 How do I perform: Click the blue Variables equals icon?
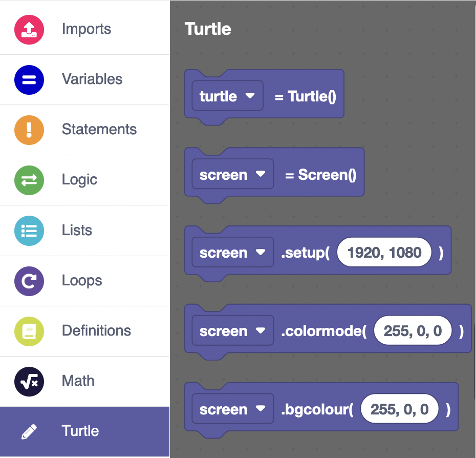(x=29, y=79)
